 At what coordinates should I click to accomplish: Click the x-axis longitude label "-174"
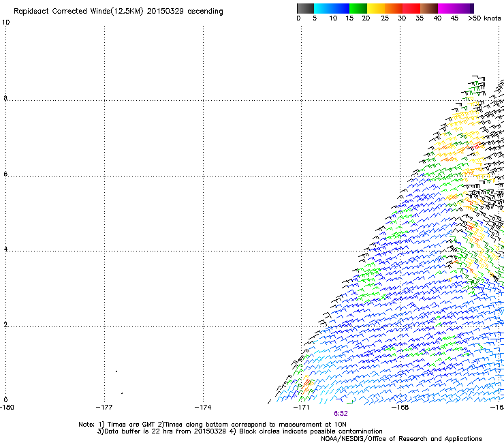tap(203, 408)
